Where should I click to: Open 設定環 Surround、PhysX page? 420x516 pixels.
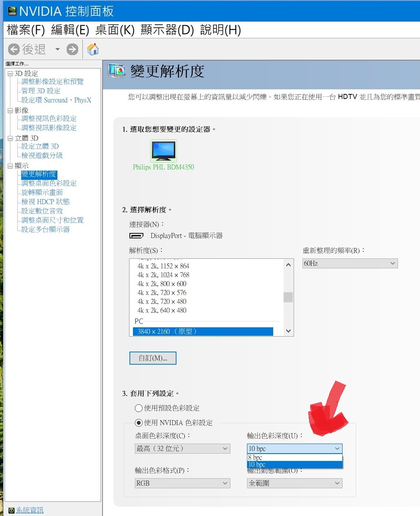(56, 100)
